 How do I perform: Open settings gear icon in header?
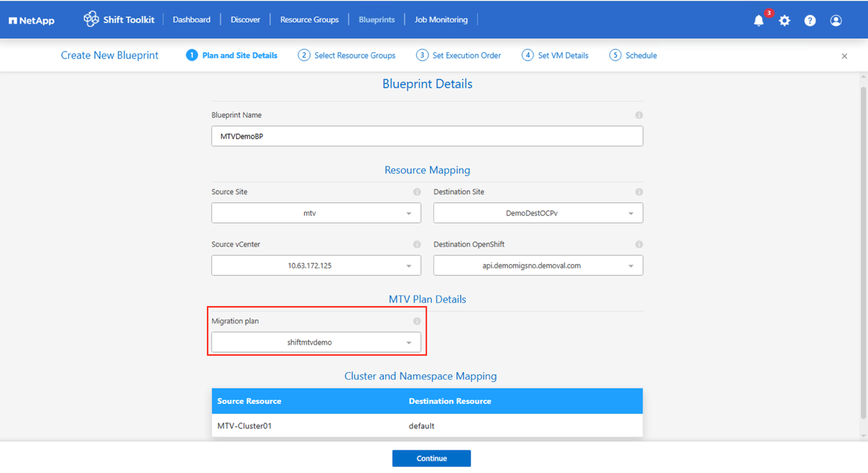784,21
